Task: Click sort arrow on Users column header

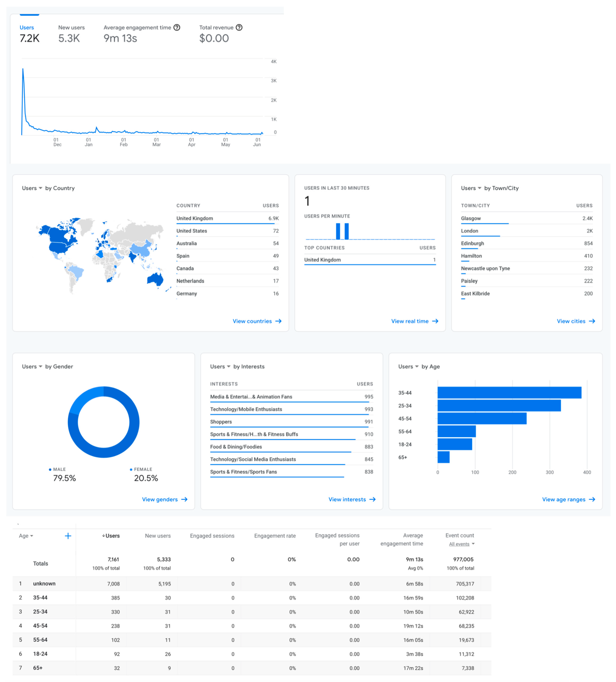Action: point(103,536)
